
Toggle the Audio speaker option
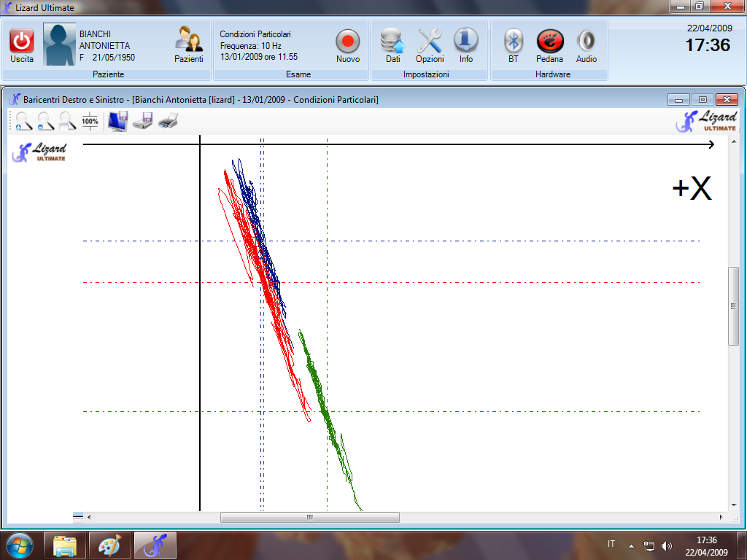pos(586,44)
